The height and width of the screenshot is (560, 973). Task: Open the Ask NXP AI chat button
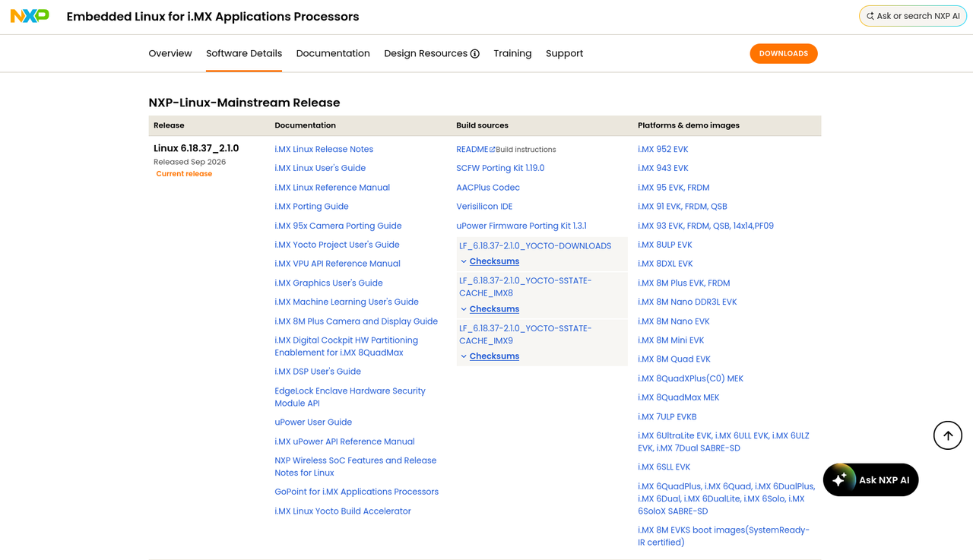(x=871, y=480)
